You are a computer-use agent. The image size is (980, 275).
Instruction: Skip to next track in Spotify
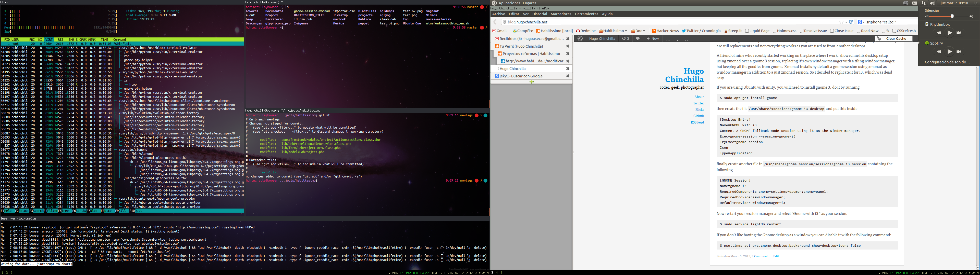[x=959, y=52]
